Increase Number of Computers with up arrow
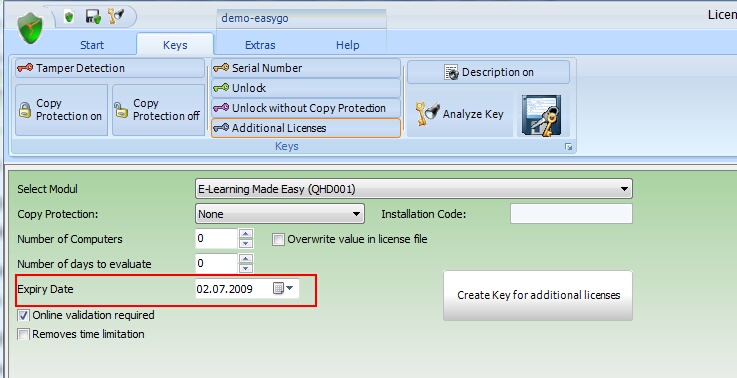The height and width of the screenshot is (378, 737). 246,234
